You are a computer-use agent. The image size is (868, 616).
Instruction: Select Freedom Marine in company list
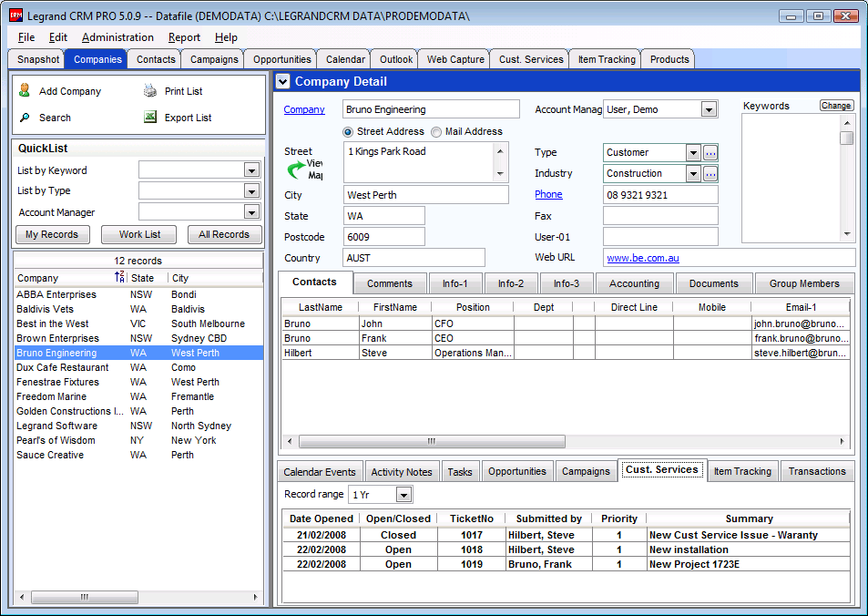coord(138,396)
